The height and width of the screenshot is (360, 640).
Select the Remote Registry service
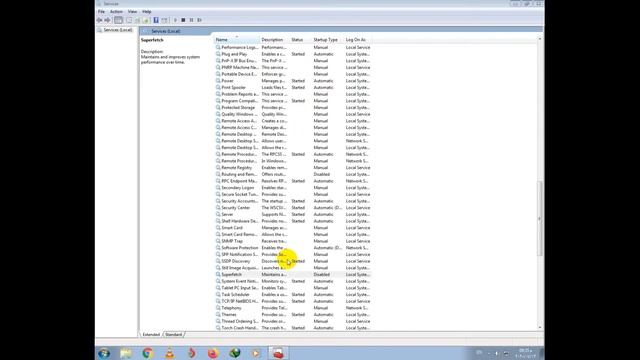[x=293, y=168]
